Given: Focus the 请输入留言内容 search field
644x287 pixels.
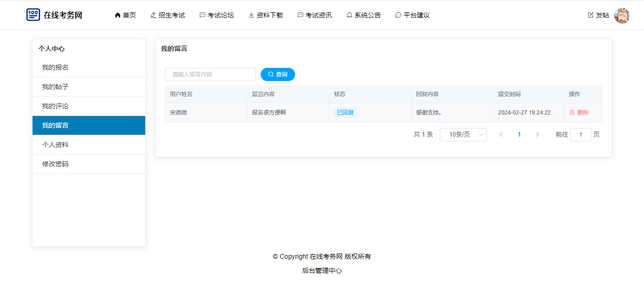Looking at the screenshot, I should 210,74.
